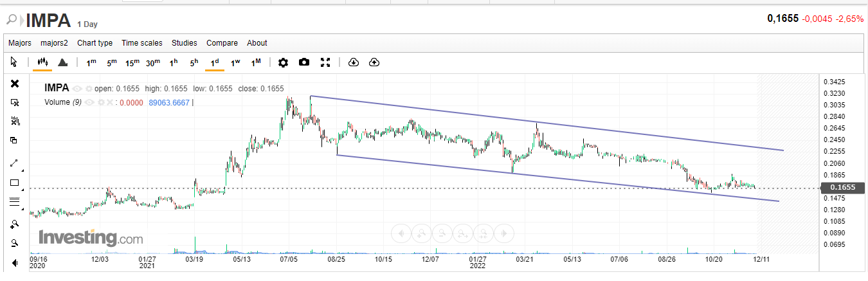Set timeframe to 1 hour
The image size is (868, 281).
coord(174,62)
